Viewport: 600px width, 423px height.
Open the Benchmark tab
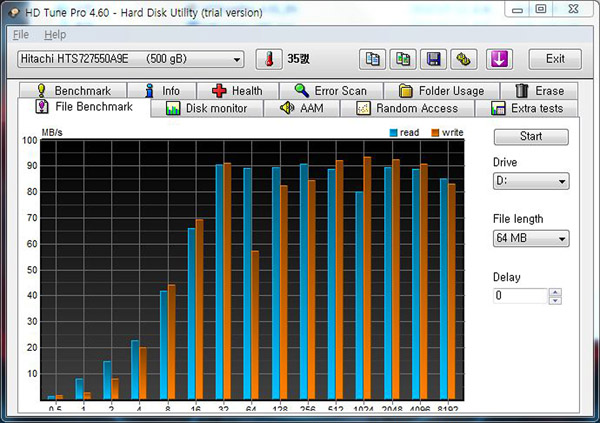pyautogui.click(x=73, y=91)
